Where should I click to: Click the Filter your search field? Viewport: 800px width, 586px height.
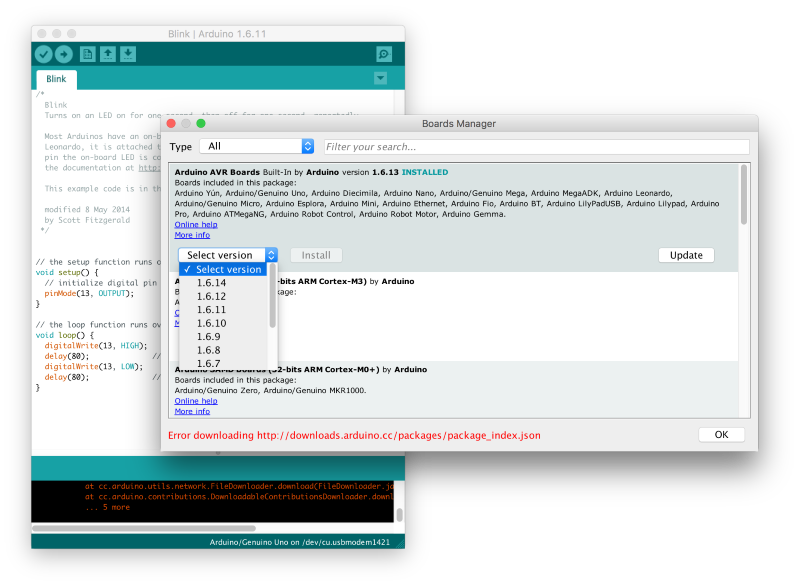536,147
